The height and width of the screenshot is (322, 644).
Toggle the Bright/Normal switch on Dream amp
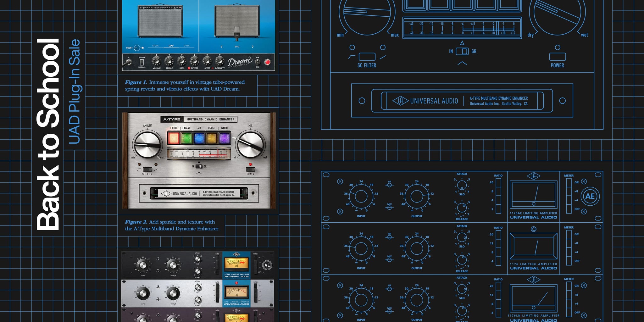[142, 62]
